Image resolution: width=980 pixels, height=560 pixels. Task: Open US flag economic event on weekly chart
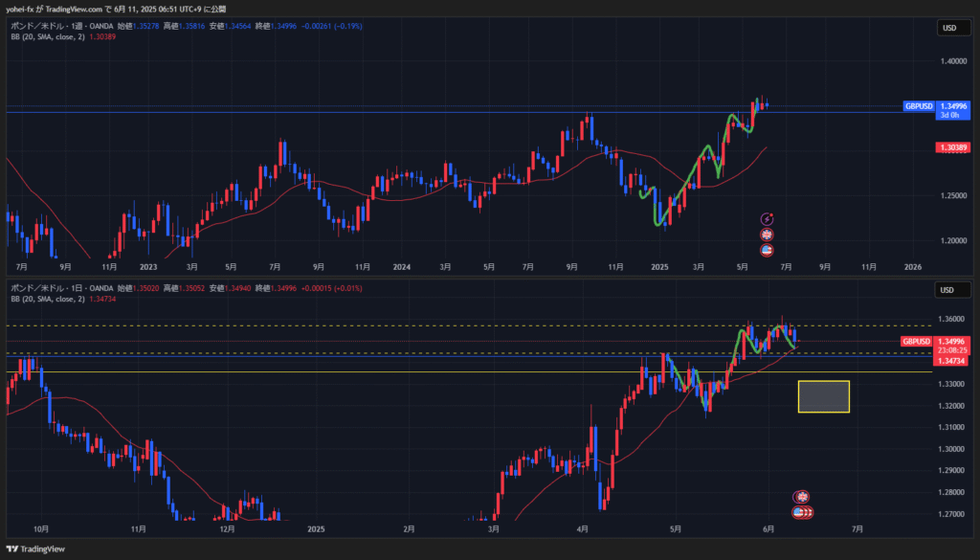coord(767,251)
